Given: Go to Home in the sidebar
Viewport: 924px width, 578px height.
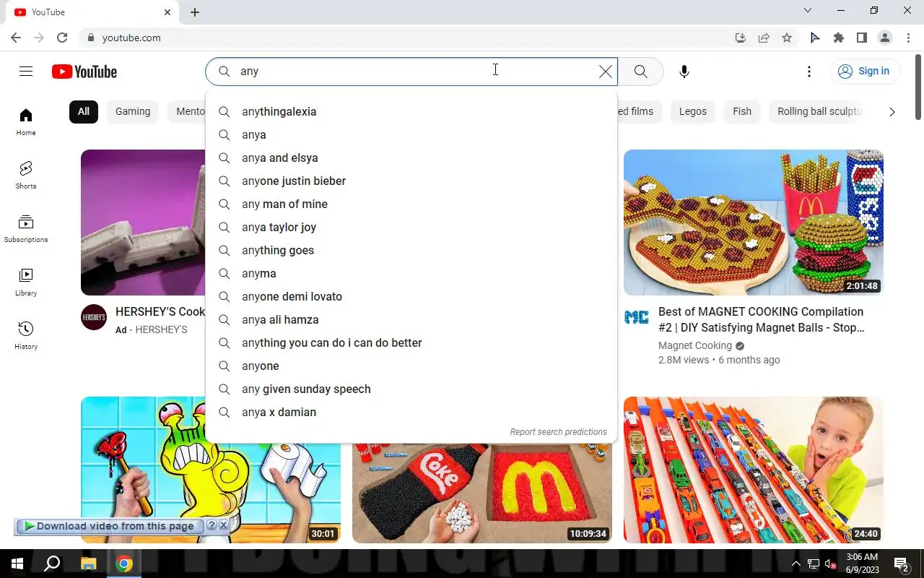Looking at the screenshot, I should tap(26, 122).
